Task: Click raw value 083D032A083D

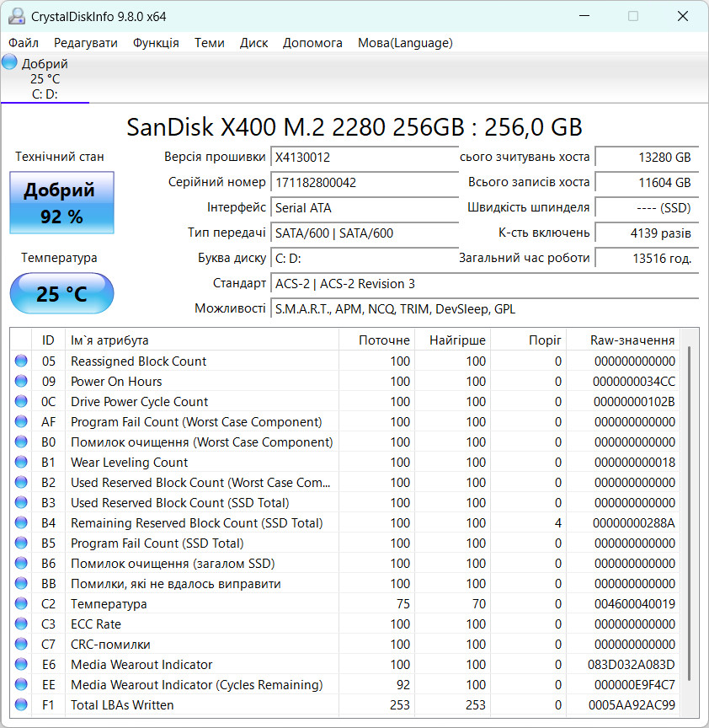Action: (x=631, y=665)
